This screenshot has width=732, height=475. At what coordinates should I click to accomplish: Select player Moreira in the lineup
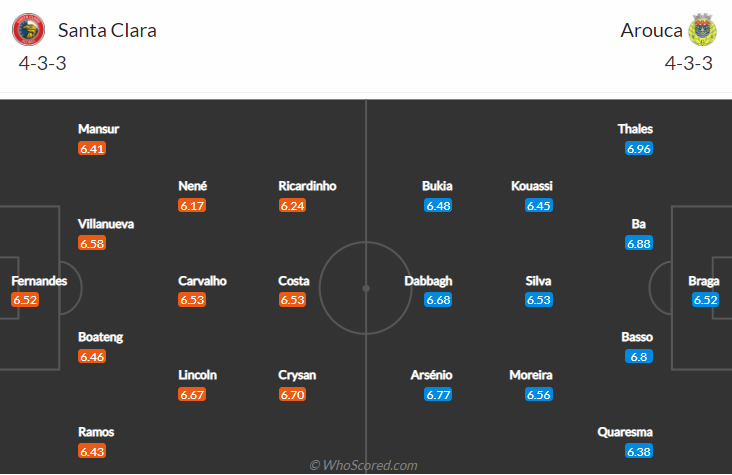pyautogui.click(x=529, y=375)
